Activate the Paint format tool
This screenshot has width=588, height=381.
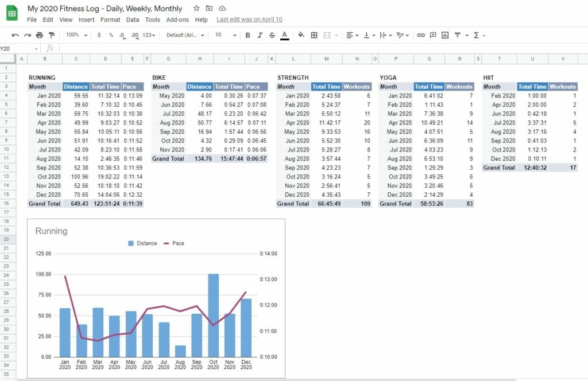[x=51, y=35]
